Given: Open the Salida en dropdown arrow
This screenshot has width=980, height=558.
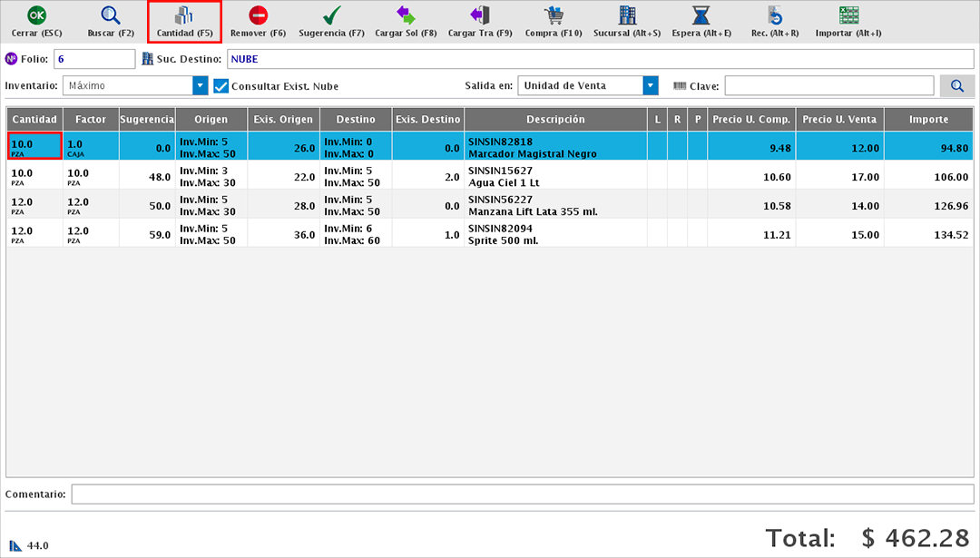Looking at the screenshot, I should (650, 86).
